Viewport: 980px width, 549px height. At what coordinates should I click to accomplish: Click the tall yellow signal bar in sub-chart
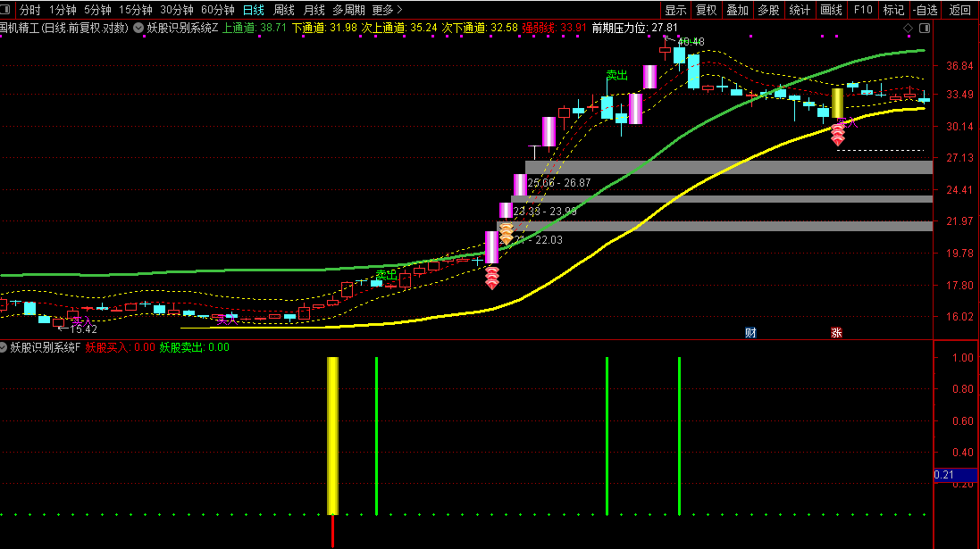[332, 436]
